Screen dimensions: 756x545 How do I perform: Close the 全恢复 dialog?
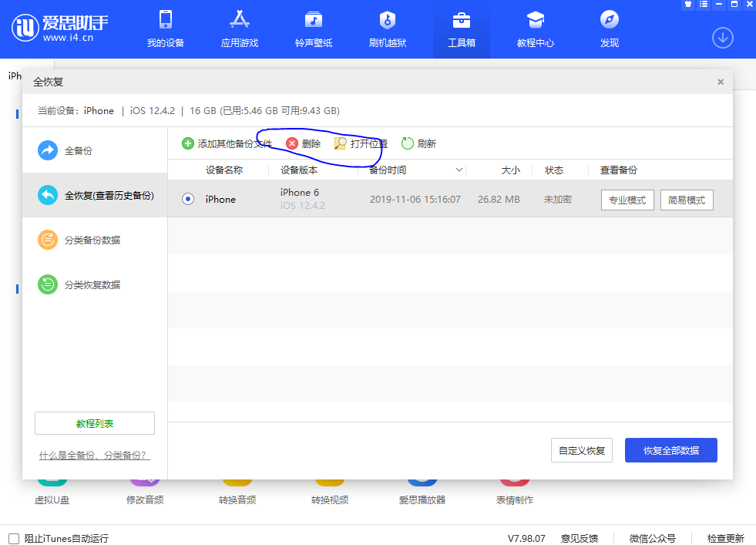(x=721, y=82)
